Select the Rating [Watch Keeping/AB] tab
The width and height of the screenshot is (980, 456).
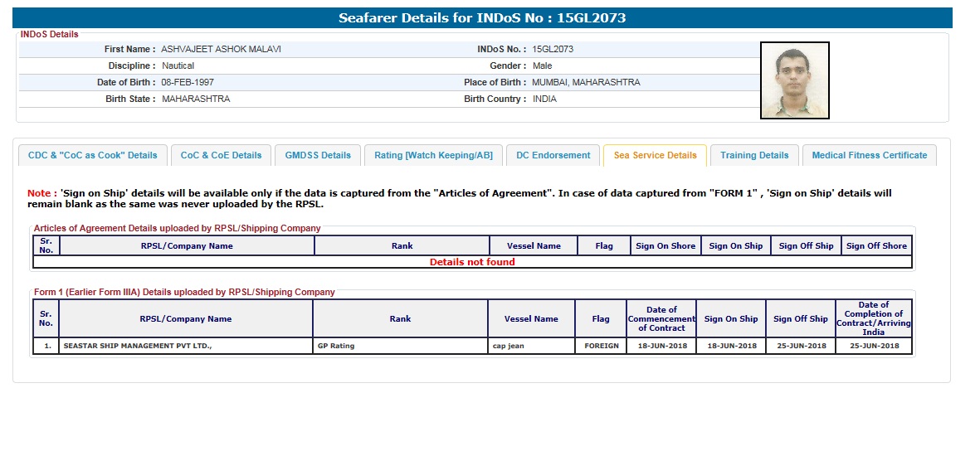tap(432, 156)
